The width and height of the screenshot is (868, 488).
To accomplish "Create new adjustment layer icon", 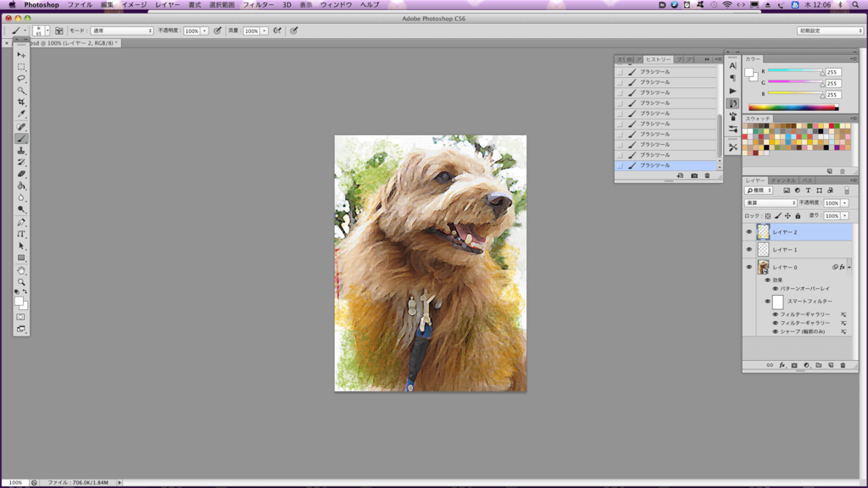I will point(807,365).
